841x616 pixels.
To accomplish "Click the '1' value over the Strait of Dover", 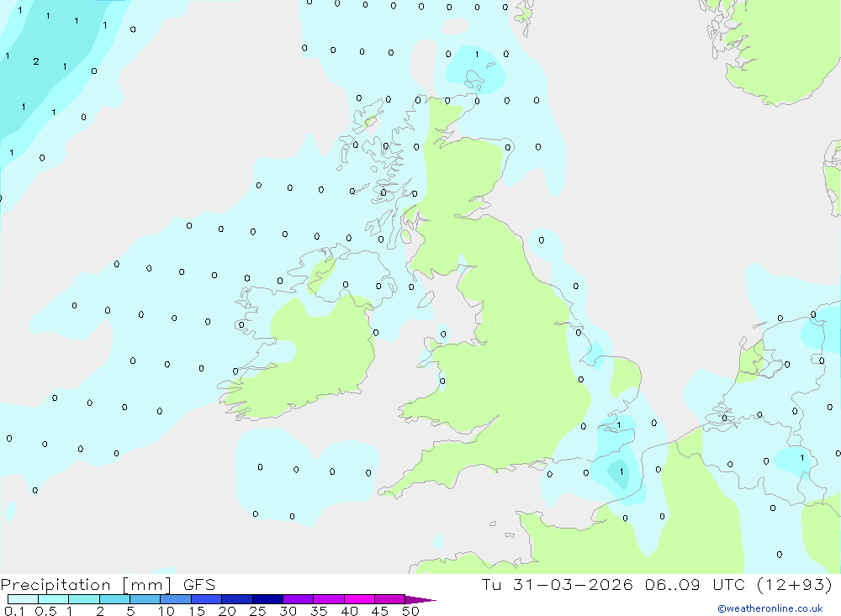I will pyautogui.click(x=621, y=471).
